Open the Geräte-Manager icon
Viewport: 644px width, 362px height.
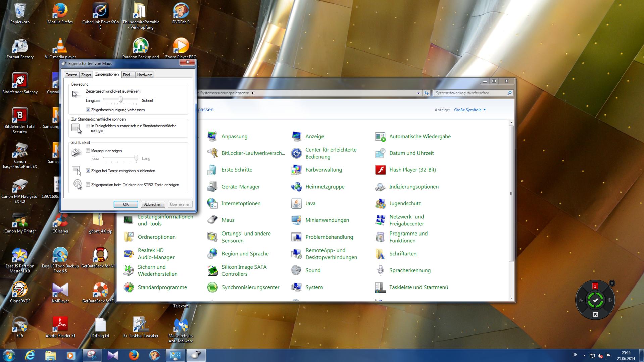234,187
